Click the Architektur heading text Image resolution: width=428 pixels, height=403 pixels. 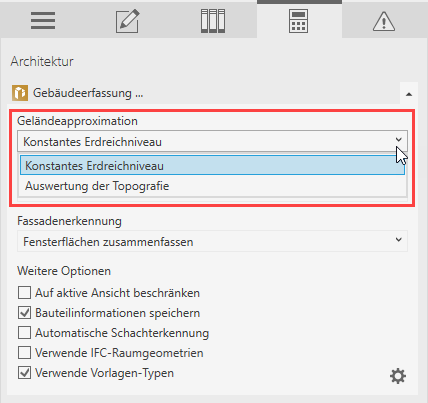(x=42, y=61)
